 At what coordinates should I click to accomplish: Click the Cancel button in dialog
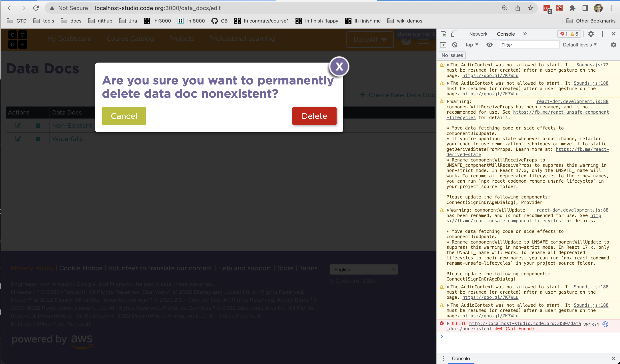click(124, 116)
